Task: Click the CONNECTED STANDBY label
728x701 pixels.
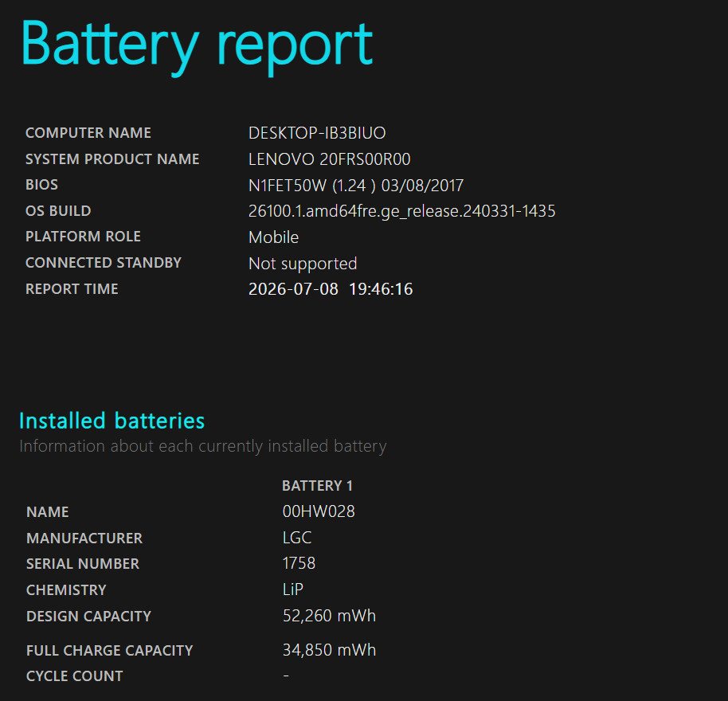Action: (104, 263)
